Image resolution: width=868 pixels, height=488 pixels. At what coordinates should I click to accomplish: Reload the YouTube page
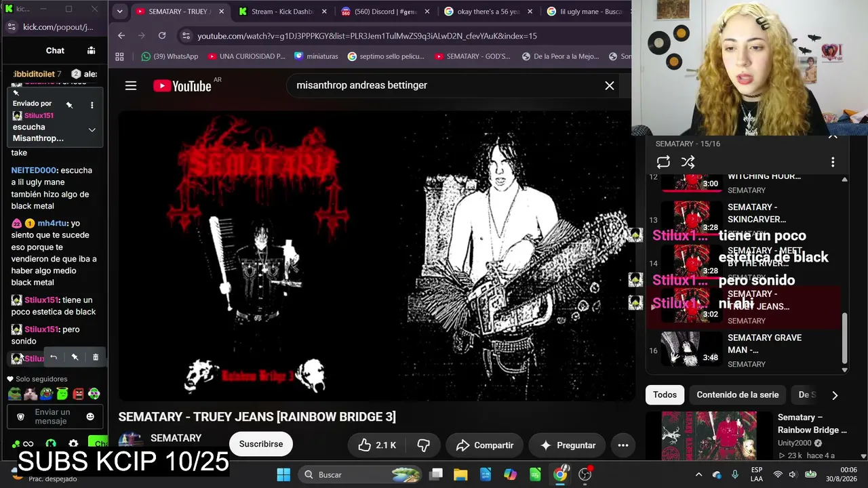pyautogui.click(x=162, y=36)
